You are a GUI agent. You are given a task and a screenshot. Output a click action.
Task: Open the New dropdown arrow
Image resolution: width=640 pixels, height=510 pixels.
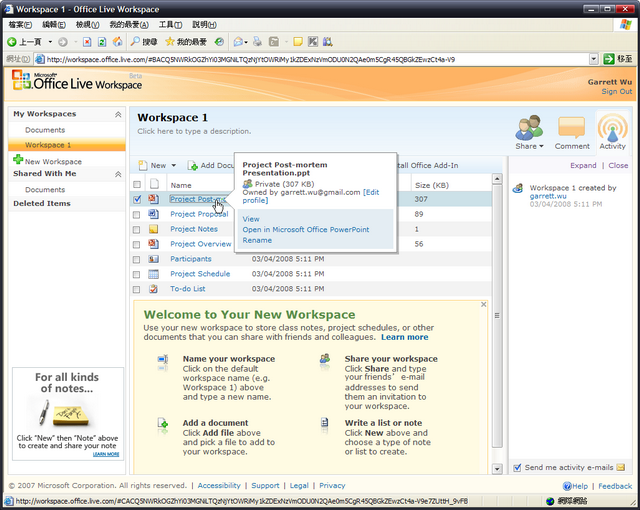[x=173, y=165]
